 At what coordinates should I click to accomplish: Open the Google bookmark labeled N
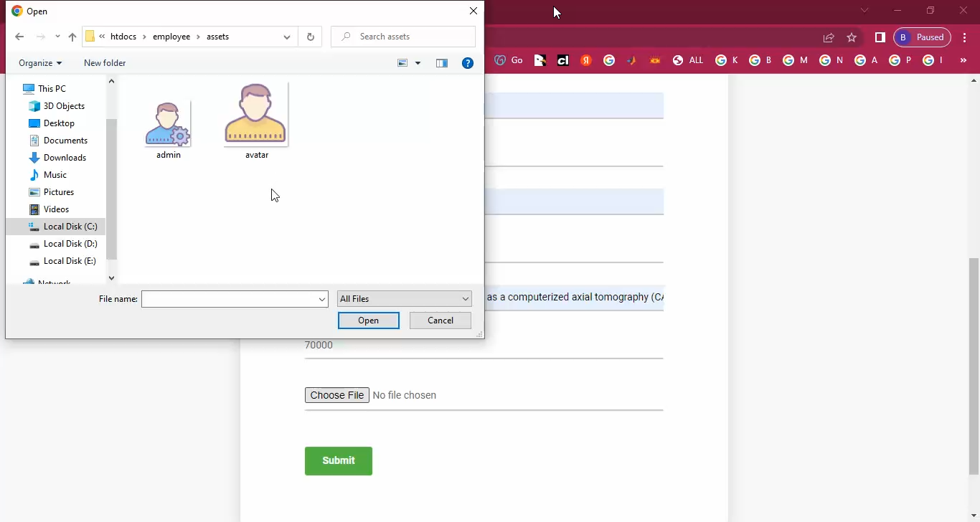[831, 60]
